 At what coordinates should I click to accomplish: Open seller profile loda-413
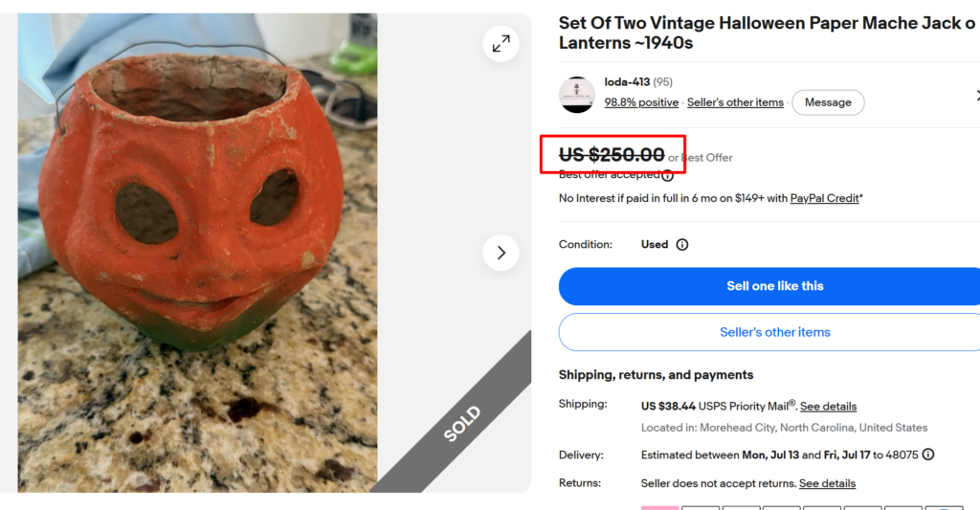coord(627,82)
